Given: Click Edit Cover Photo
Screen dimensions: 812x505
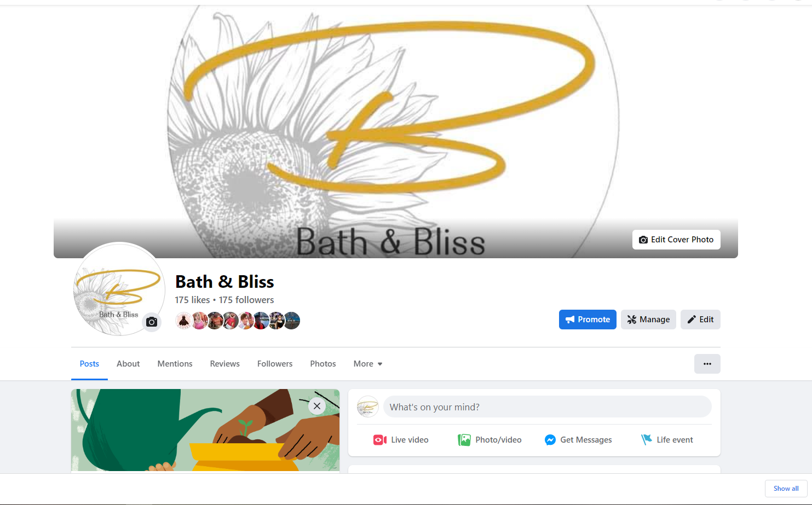Looking at the screenshot, I should click(676, 240).
